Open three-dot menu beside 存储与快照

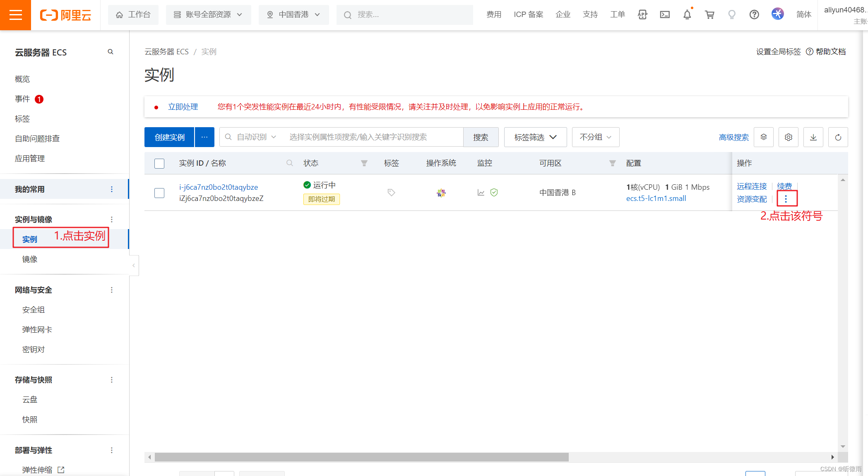tap(112, 380)
